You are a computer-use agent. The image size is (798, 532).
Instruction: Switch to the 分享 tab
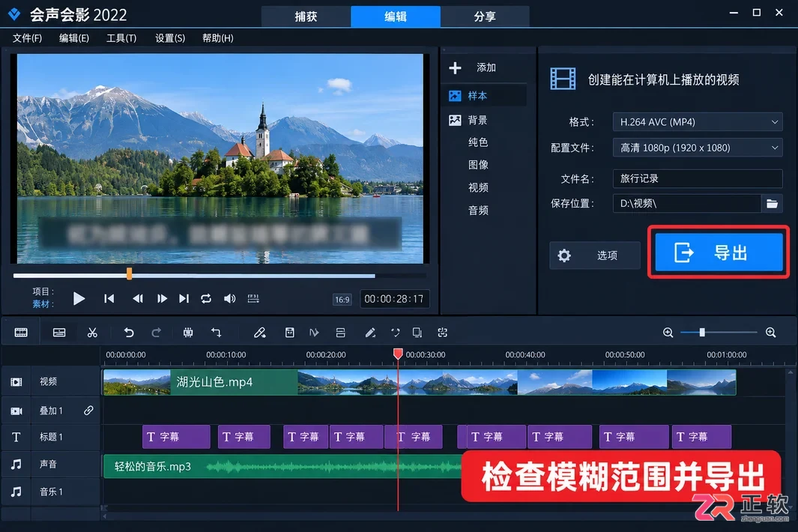pyautogui.click(x=485, y=16)
